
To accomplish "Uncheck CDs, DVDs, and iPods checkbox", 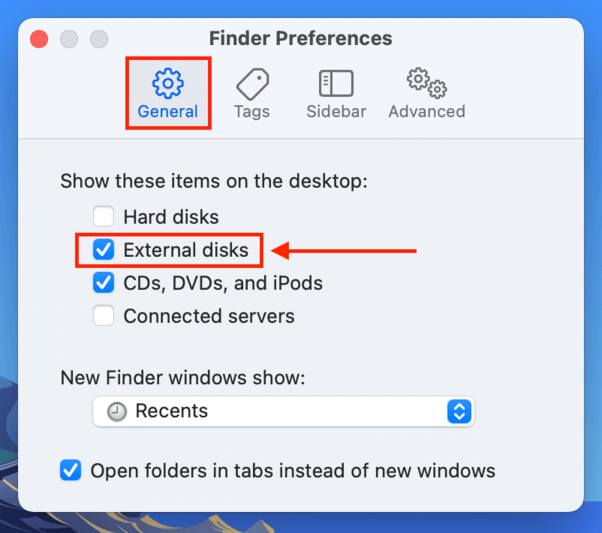I will 103,283.
